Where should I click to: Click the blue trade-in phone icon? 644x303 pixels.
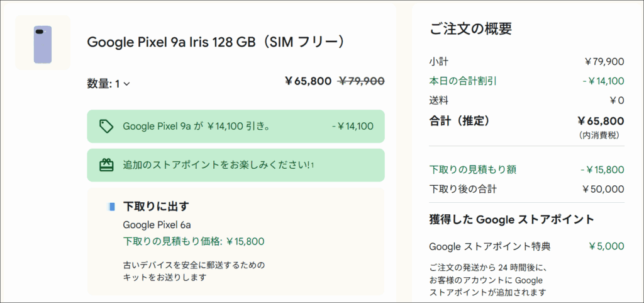point(112,206)
